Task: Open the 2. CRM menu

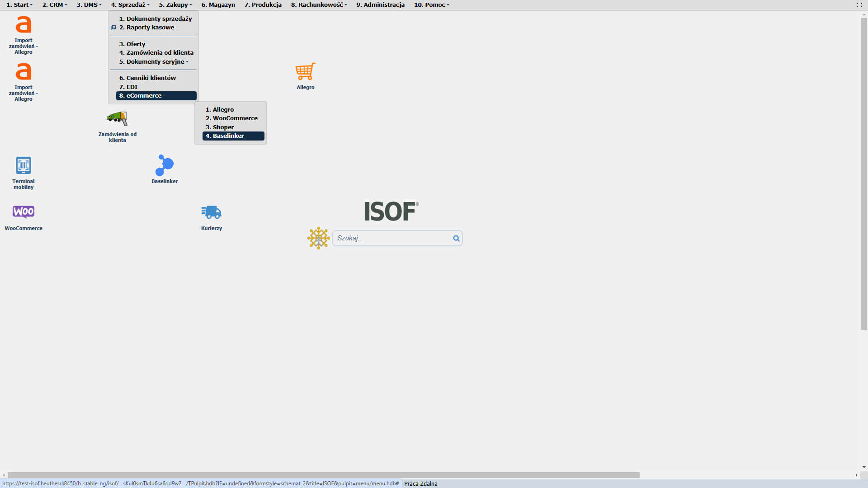Action: point(55,5)
